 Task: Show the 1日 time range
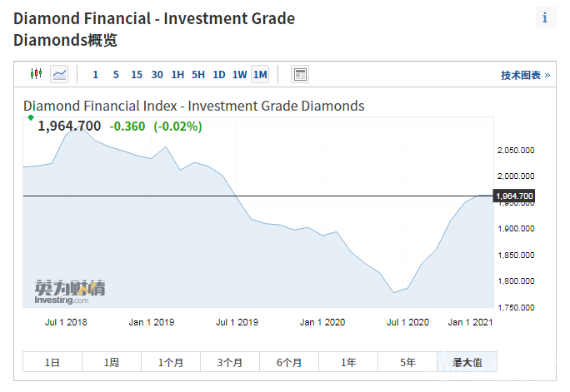click(x=52, y=362)
